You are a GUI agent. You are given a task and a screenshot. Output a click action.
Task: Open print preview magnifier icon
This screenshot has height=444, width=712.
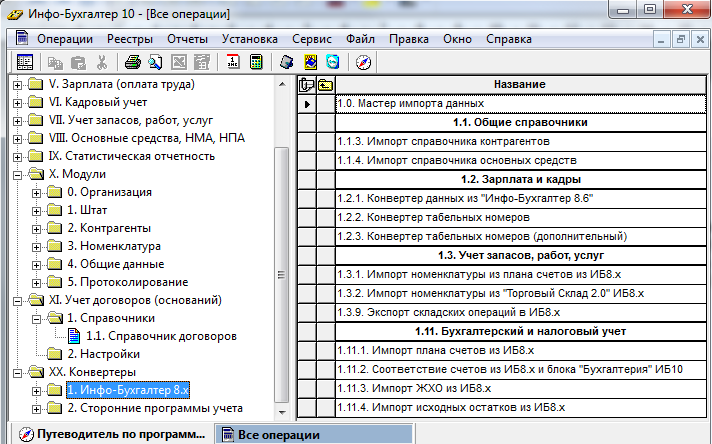(x=155, y=62)
